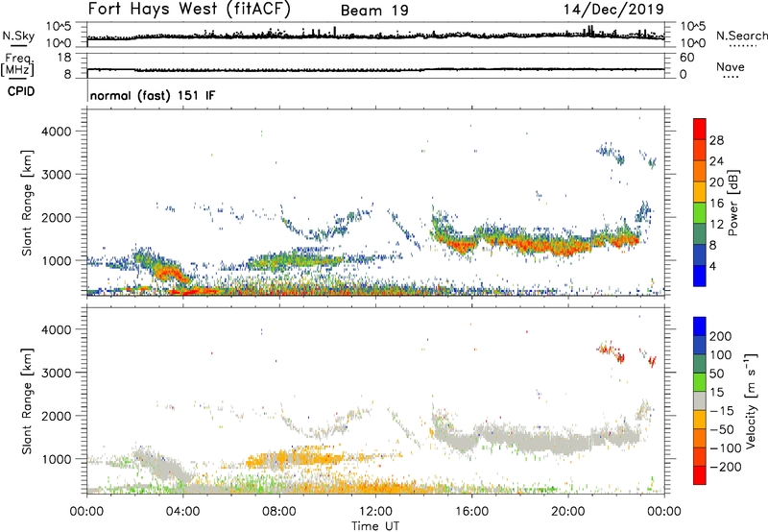768x532 pixels.
Task: Click 'Slant Range [km]' label of the power panel
Action: coord(27,203)
